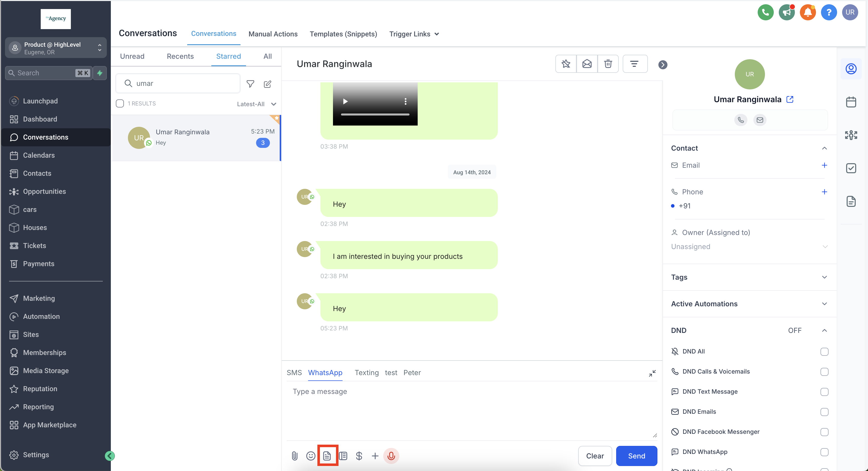
Task: Switch to the Unread tab
Action: point(132,56)
